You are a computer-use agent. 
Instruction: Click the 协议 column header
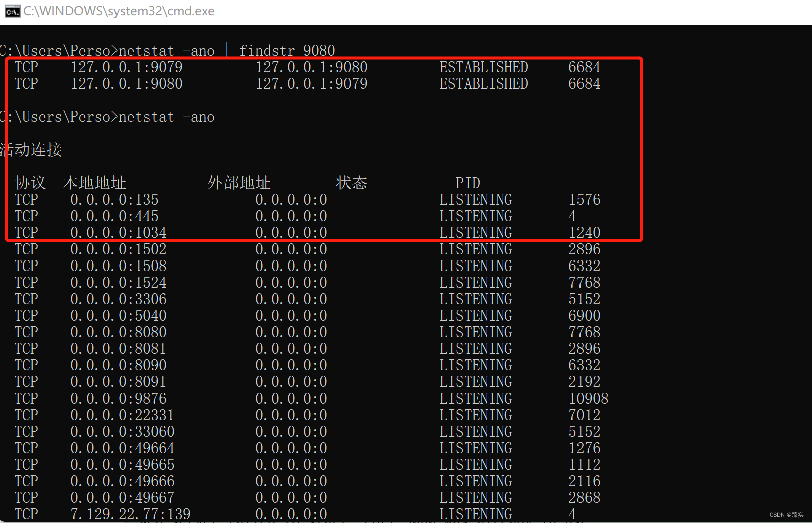(x=30, y=183)
